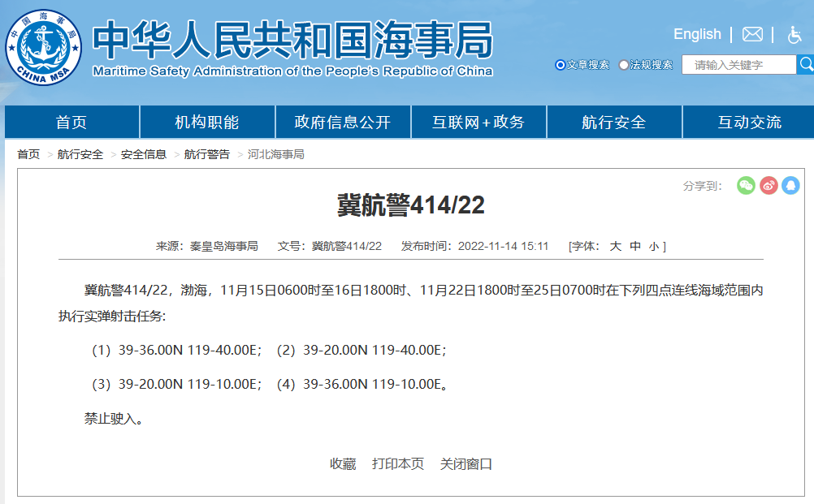The height and width of the screenshot is (504, 814).
Task: Click the China MSA anchor logo
Action: [x=44, y=47]
